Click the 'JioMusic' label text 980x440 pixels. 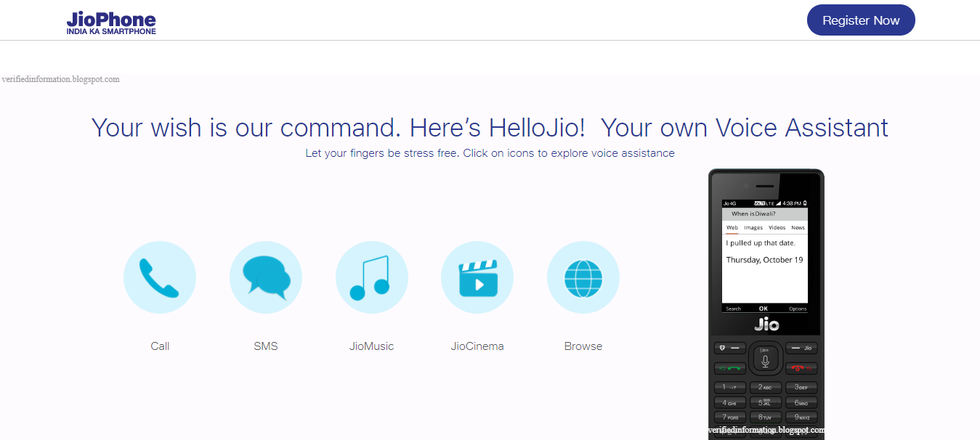(372, 346)
